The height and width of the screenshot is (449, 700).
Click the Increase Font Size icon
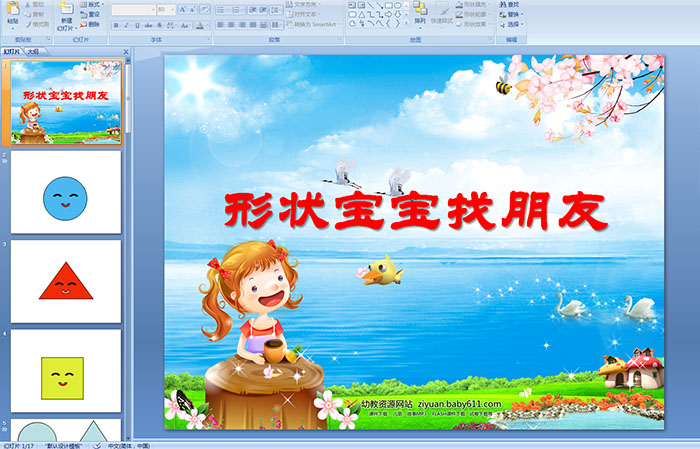coord(183,9)
